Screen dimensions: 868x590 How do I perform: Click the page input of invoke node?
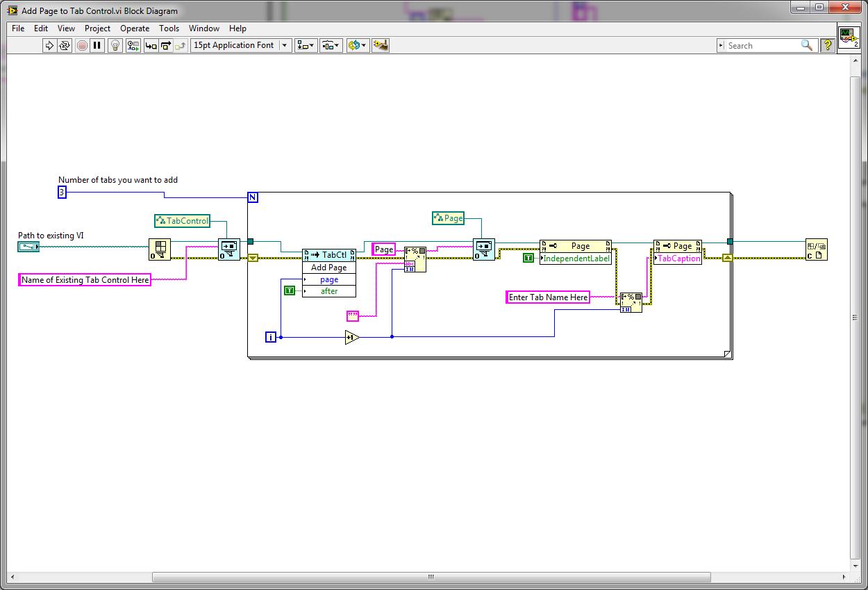329,279
